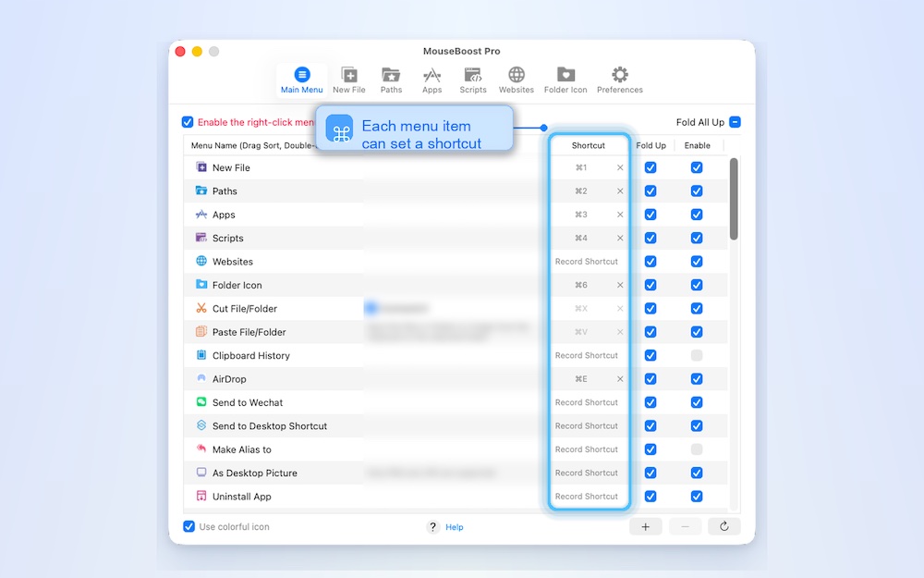The height and width of the screenshot is (578, 924).
Task: Click the AirDrop row icon
Action: [x=201, y=378]
